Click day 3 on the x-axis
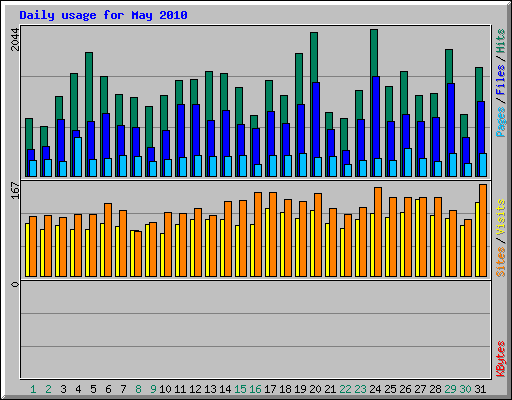Image resolution: width=512 pixels, height=400 pixels. point(63,389)
